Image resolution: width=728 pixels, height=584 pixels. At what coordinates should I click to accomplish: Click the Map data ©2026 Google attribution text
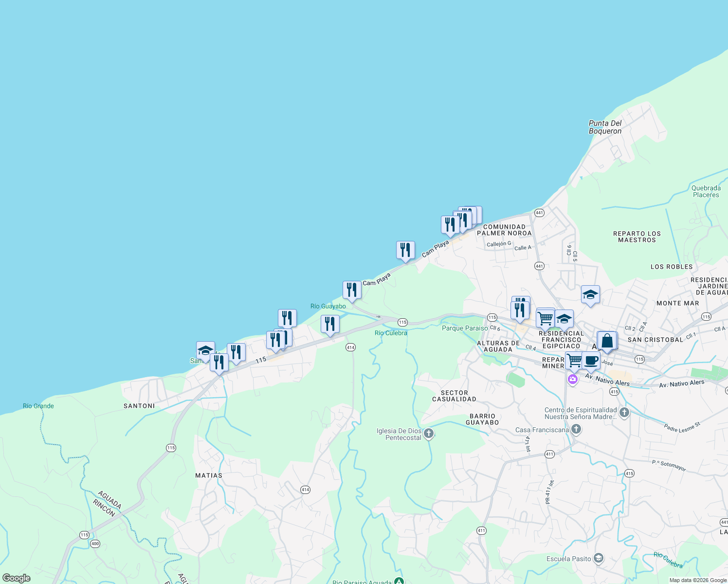pyautogui.click(x=697, y=580)
